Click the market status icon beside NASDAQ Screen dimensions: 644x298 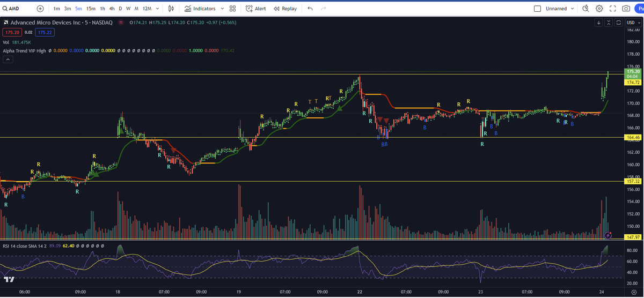coord(121,23)
